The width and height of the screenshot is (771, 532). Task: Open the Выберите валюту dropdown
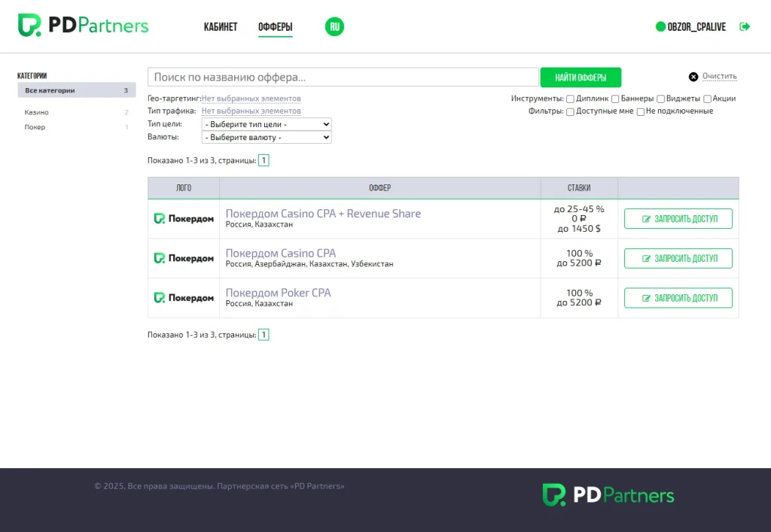click(267, 137)
